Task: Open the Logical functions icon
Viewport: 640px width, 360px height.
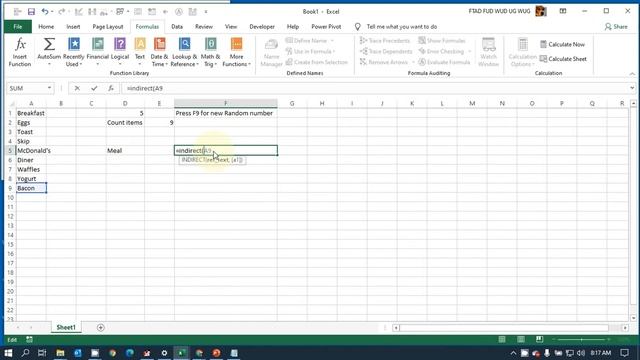Action: coord(120,44)
